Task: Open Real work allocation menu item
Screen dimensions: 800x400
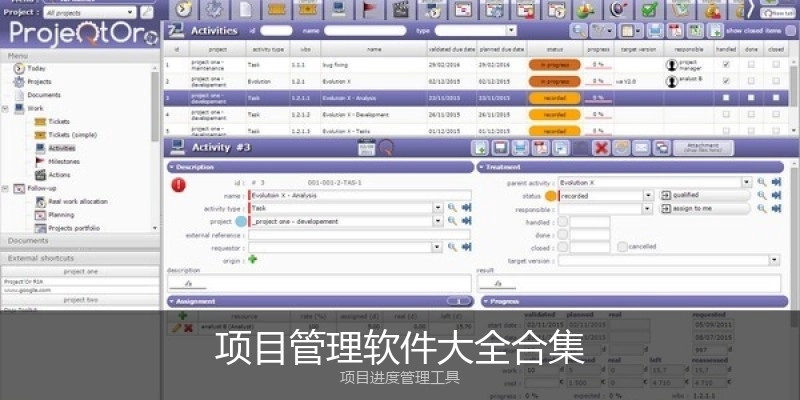Action: (x=78, y=202)
